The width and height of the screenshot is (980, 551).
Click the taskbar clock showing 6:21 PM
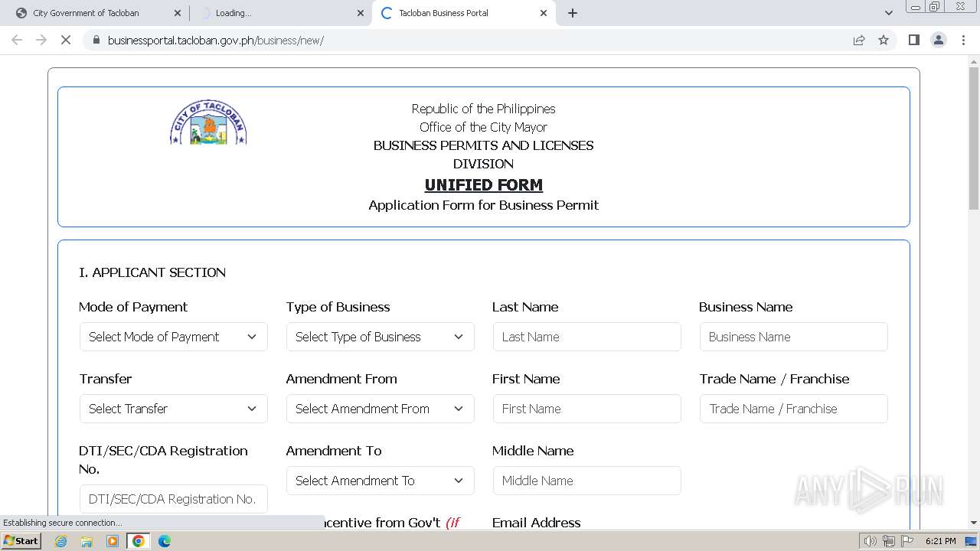click(x=940, y=541)
